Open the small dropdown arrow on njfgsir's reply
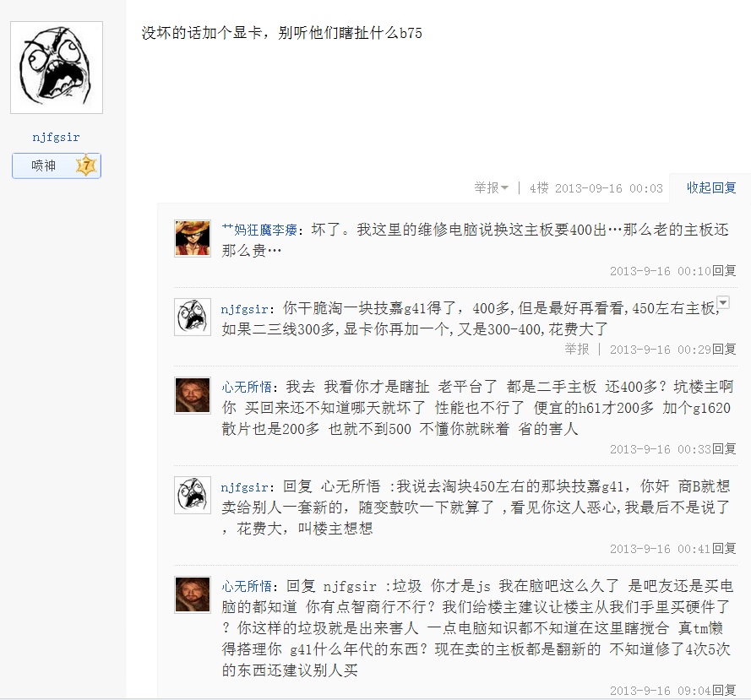This screenshot has height=700, width=751. (723, 302)
